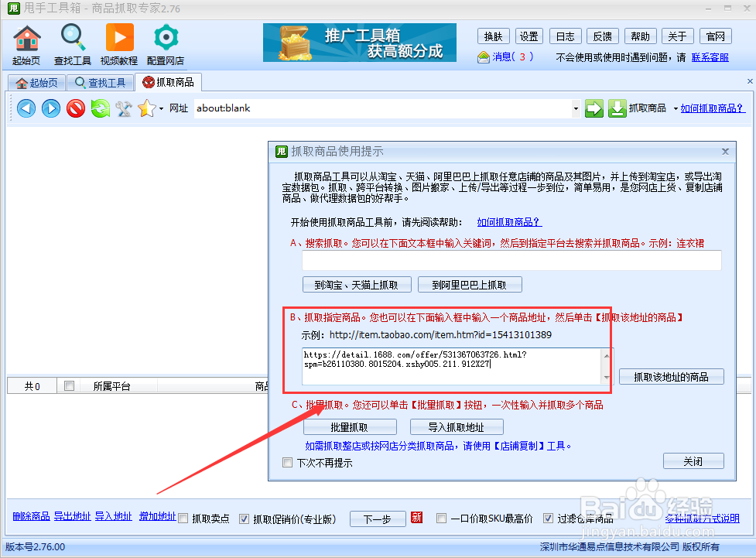The image size is (756, 558).
Task: Click the 换肤 button
Action: click(x=493, y=36)
